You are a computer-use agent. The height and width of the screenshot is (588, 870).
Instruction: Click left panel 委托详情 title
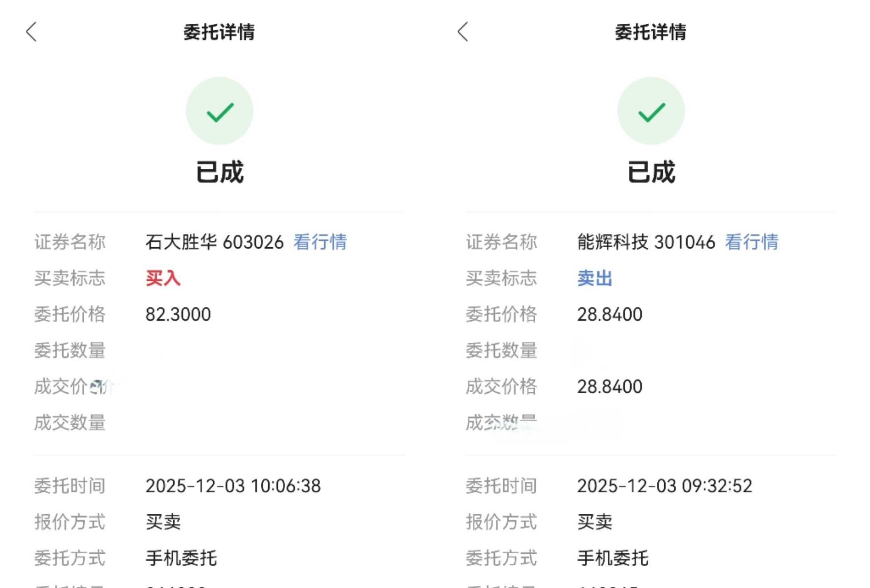[x=219, y=32]
